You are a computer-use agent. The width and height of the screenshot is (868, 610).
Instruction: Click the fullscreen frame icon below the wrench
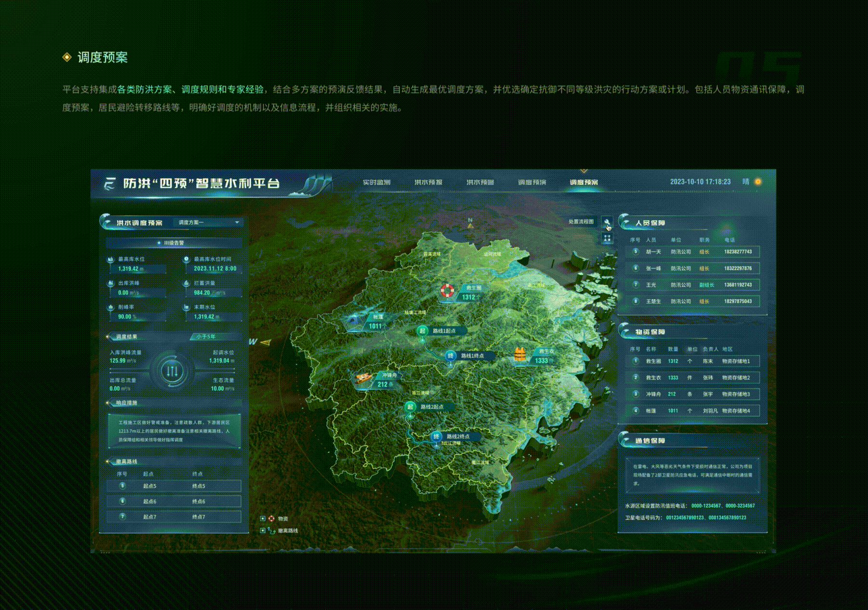click(x=607, y=238)
